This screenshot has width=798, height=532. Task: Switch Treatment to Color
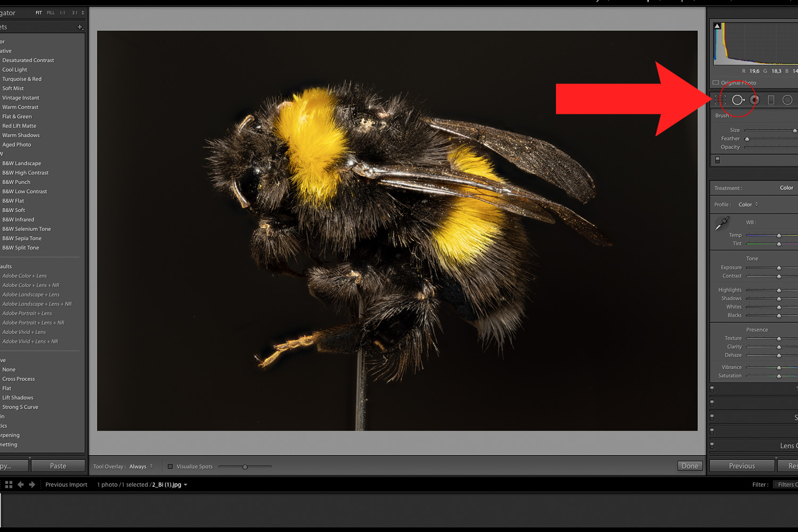[786, 188]
